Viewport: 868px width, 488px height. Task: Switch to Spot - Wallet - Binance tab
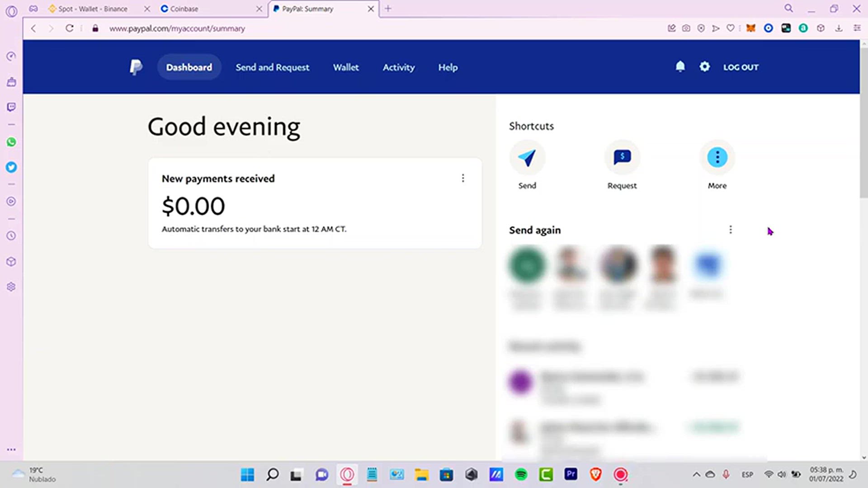tap(93, 9)
